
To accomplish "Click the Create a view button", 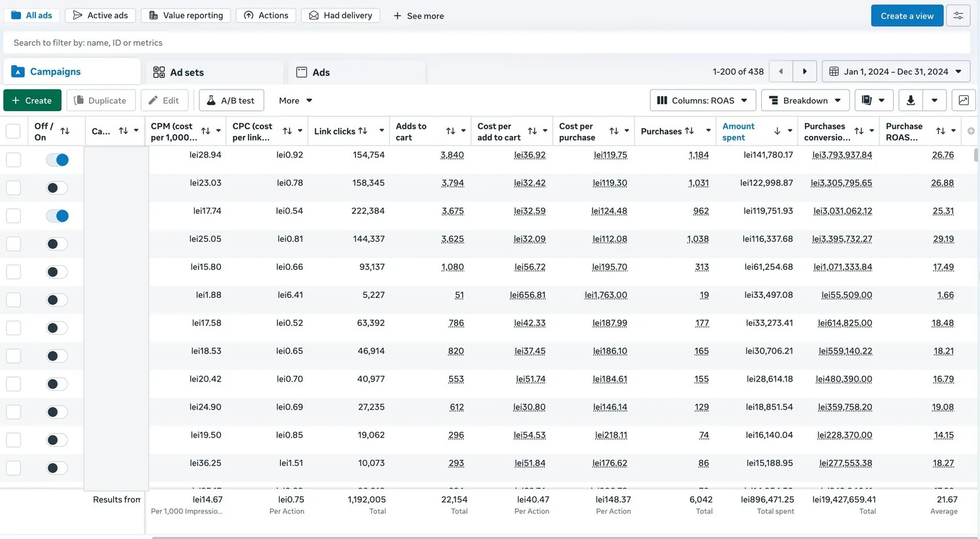I will (x=907, y=16).
